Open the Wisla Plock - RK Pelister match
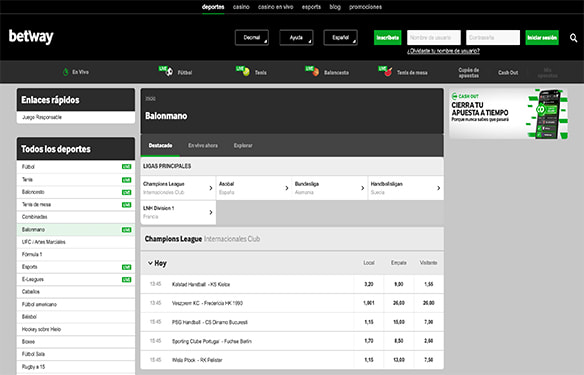The image size is (584, 375). click(197, 360)
